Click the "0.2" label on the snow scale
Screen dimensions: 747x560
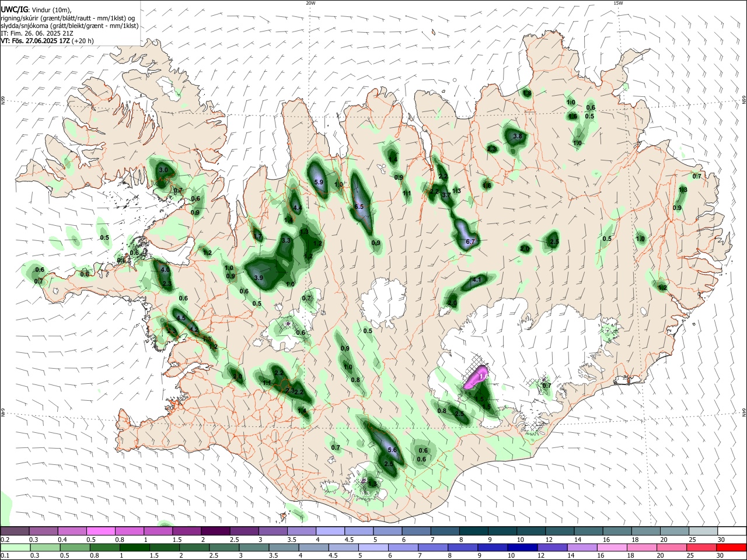[x=5, y=540]
